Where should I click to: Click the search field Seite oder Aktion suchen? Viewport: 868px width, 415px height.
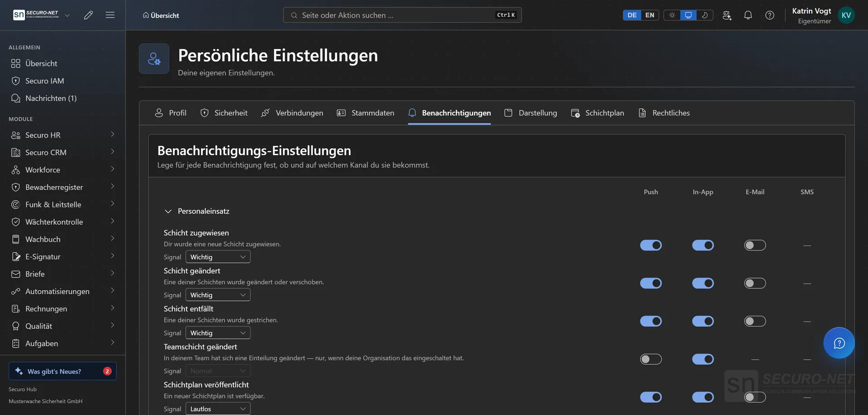click(402, 15)
